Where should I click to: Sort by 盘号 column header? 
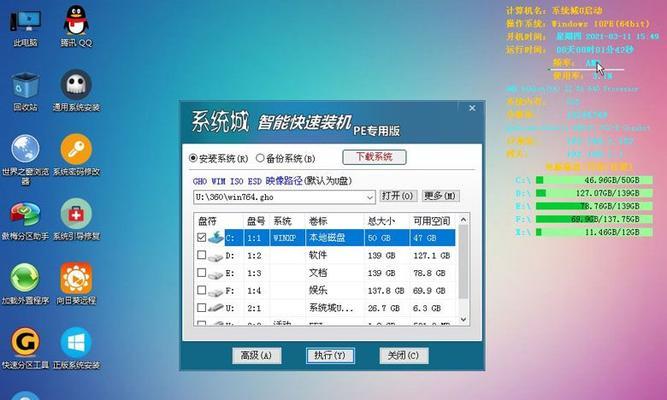[x=256, y=221]
